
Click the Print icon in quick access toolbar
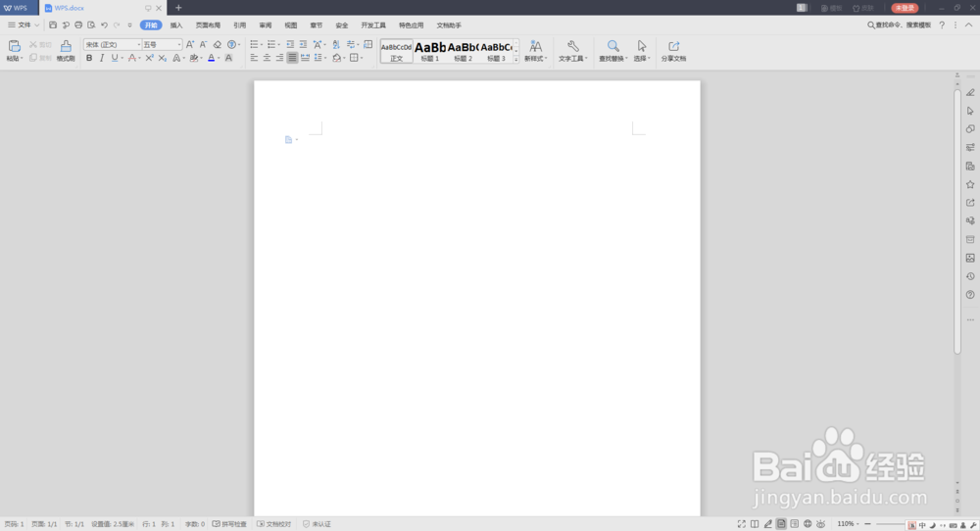click(78, 25)
